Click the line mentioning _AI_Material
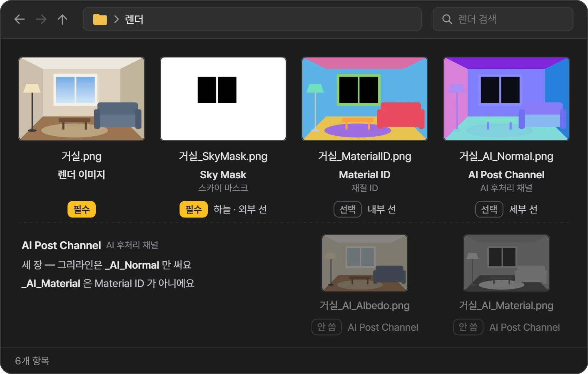588x374 pixels. click(108, 283)
